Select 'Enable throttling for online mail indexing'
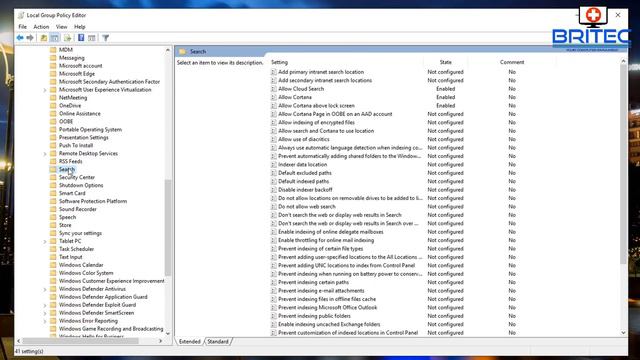The image size is (640, 360). coord(326,240)
